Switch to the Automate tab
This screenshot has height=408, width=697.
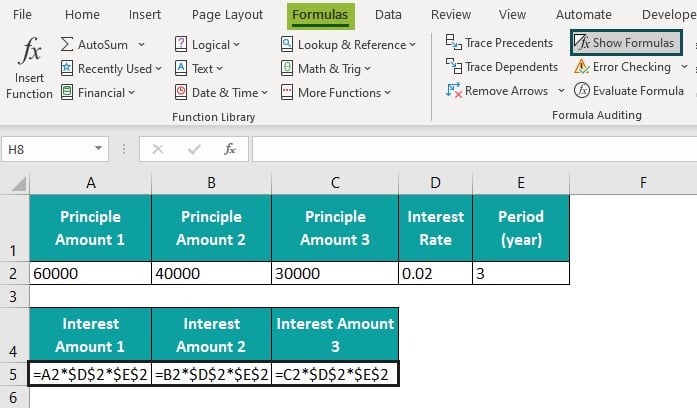[584, 15]
